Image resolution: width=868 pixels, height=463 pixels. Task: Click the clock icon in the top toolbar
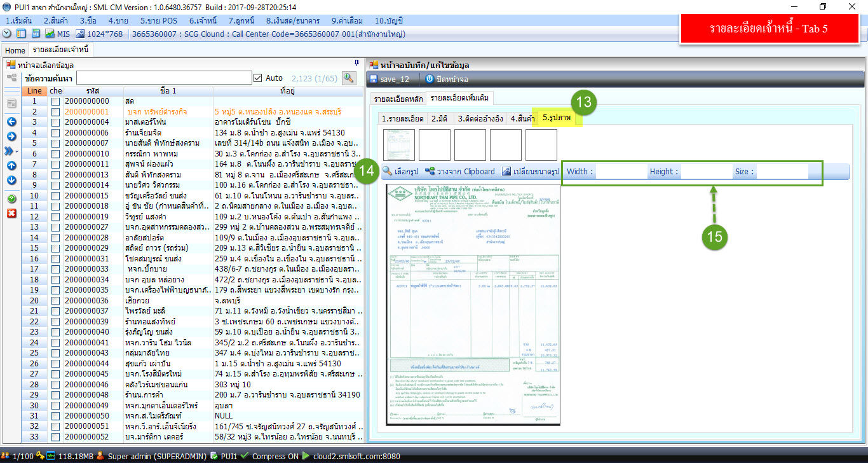tap(7, 34)
